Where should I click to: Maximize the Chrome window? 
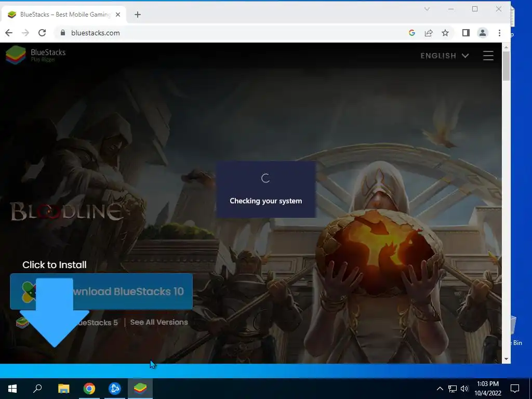[475, 9]
